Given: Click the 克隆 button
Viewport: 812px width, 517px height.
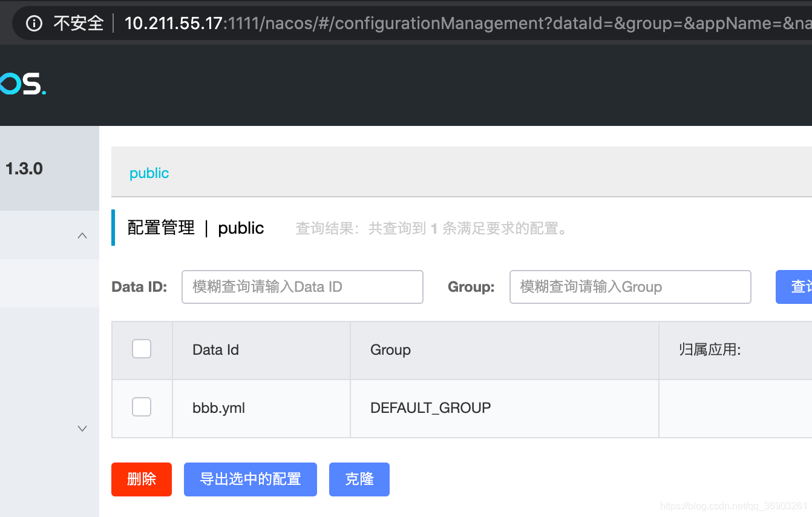Looking at the screenshot, I should pyautogui.click(x=359, y=479).
